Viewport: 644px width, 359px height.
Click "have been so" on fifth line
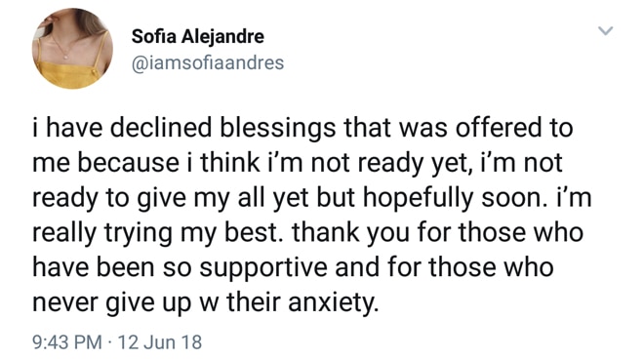(x=111, y=268)
